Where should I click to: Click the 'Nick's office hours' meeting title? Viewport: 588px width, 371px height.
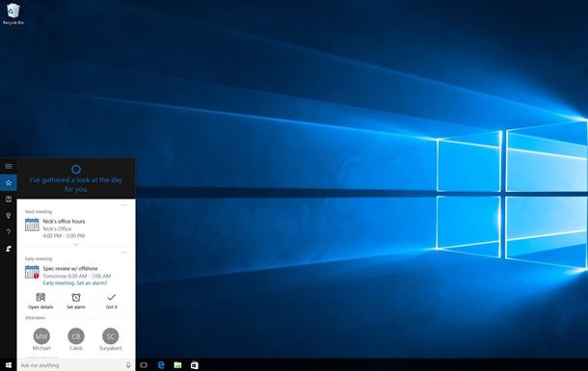(x=64, y=221)
